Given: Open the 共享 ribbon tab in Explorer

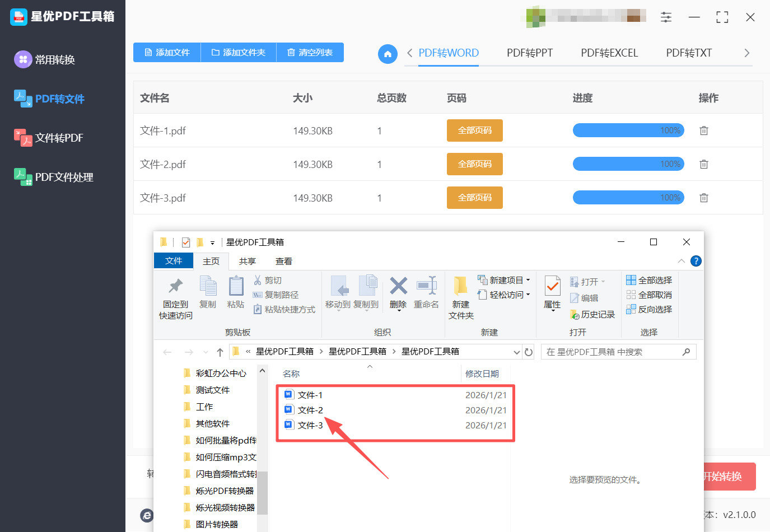Looking at the screenshot, I should click(x=247, y=262).
